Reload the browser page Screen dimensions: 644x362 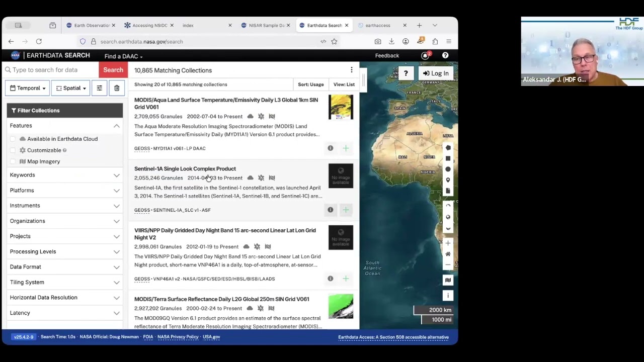click(x=39, y=42)
